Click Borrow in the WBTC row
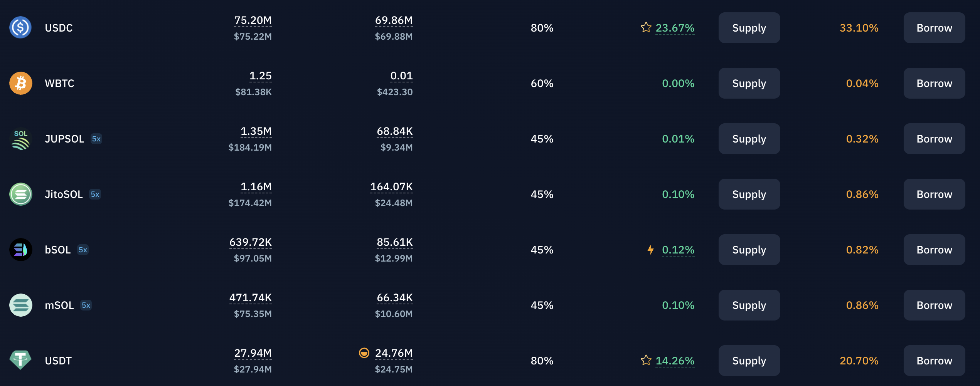 934,83
